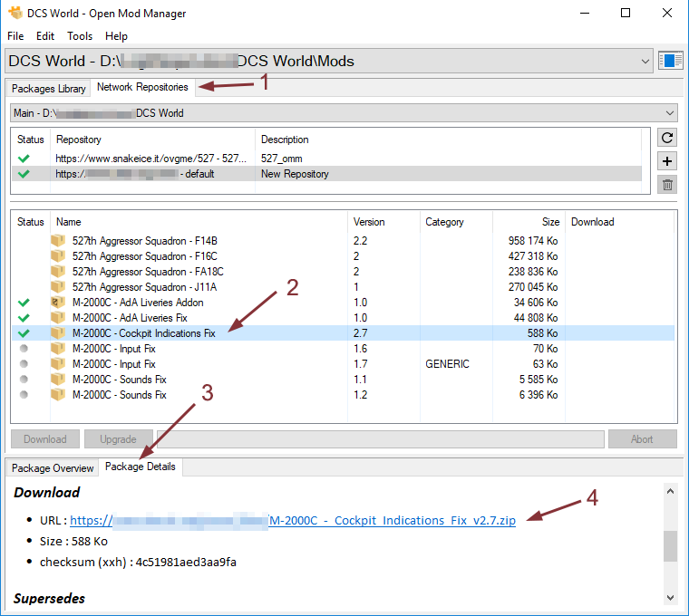689x616 pixels.
Task: Click the Open Mod Manager app icon in title bar
Action: (x=15, y=14)
